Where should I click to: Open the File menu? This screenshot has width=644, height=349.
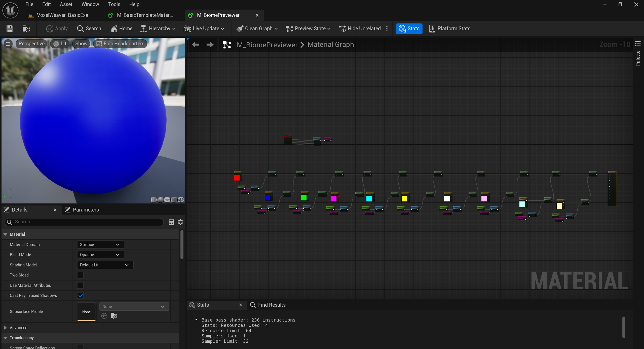[x=29, y=4]
